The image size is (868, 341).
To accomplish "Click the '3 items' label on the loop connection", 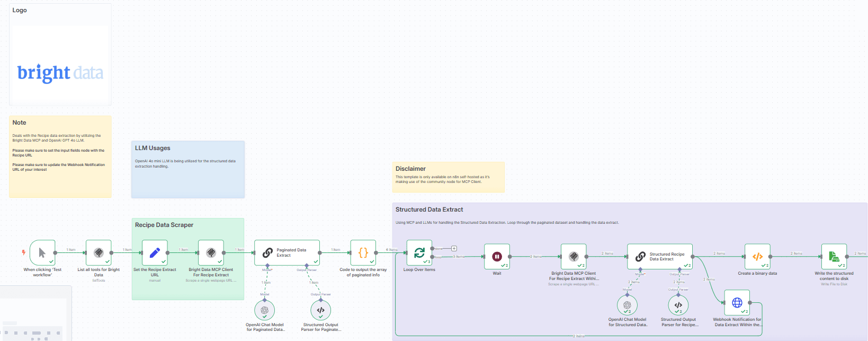I will click(x=459, y=257).
